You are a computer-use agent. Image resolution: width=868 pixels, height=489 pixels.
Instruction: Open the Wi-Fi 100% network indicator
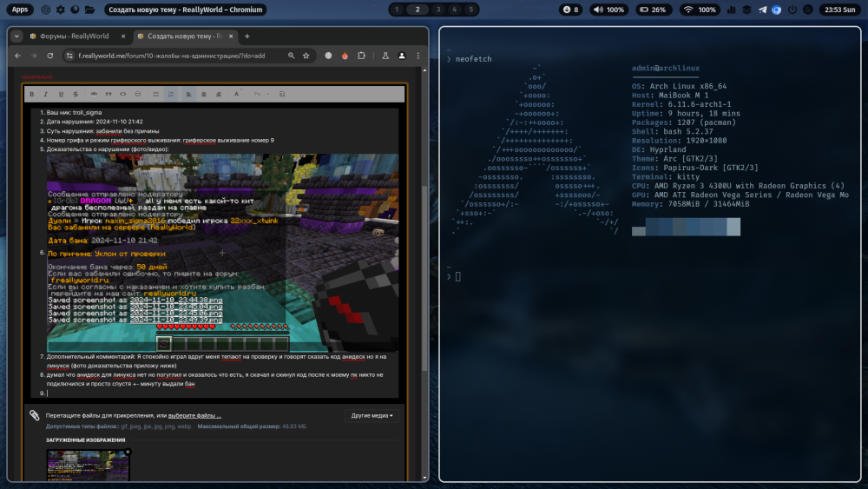point(700,10)
